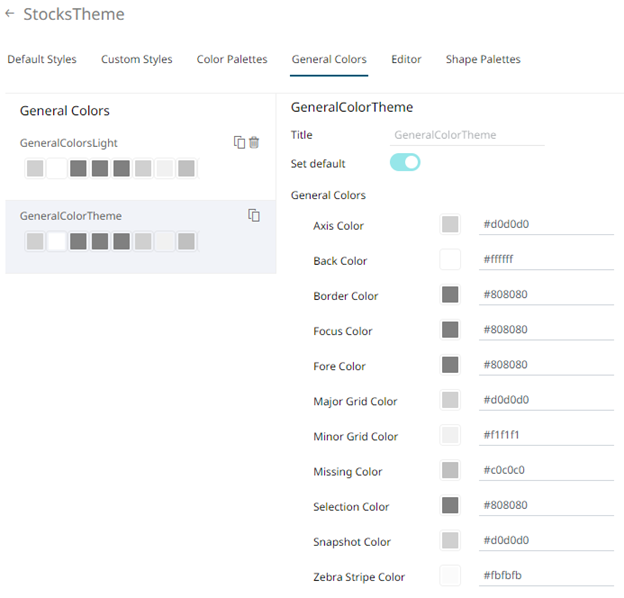Go to the Color Palettes tab
The width and height of the screenshot is (624, 598).
tap(232, 60)
